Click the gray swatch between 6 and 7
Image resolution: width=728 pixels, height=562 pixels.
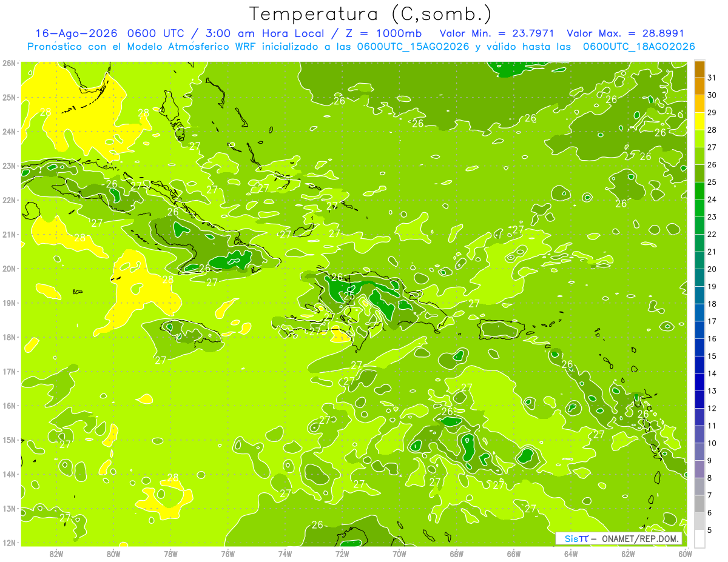[x=699, y=504]
